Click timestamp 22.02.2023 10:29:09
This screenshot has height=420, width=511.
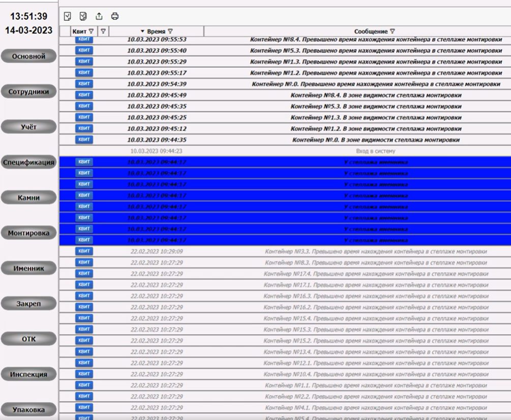[157, 251]
